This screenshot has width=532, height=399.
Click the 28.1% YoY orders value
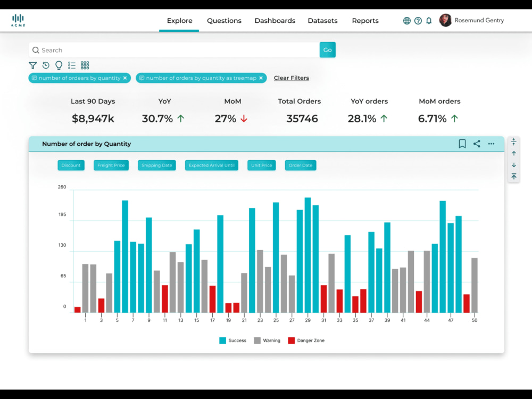click(x=362, y=119)
